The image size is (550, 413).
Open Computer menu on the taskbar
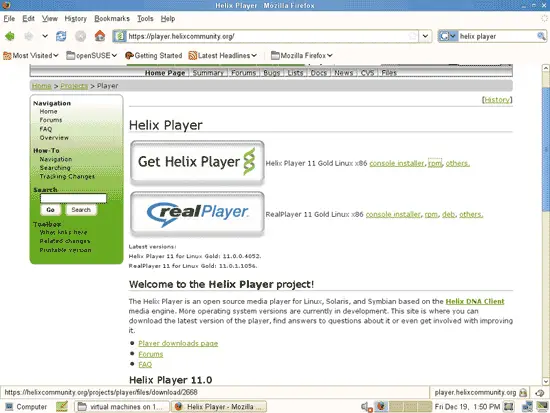coord(26,407)
